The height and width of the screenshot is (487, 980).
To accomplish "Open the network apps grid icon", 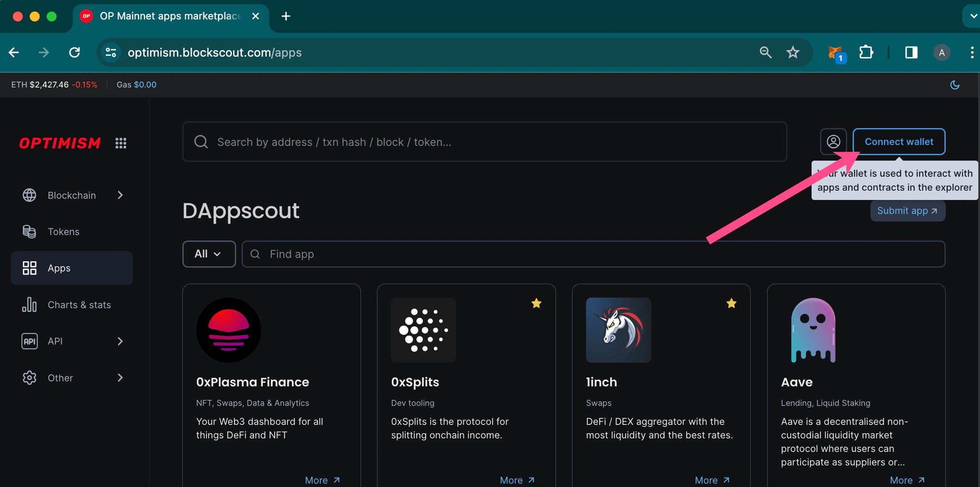I will pyautogui.click(x=121, y=143).
